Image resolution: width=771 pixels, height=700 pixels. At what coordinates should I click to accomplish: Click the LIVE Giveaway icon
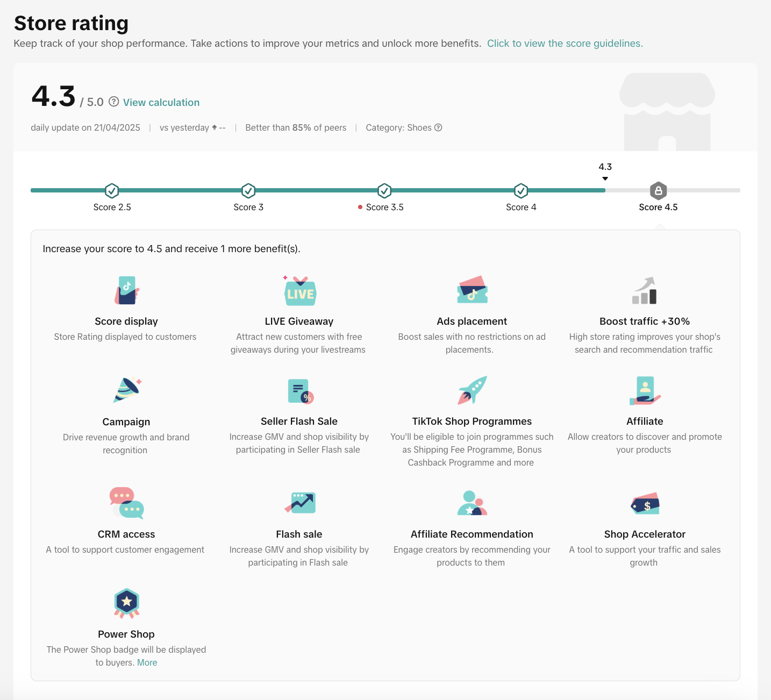point(300,291)
